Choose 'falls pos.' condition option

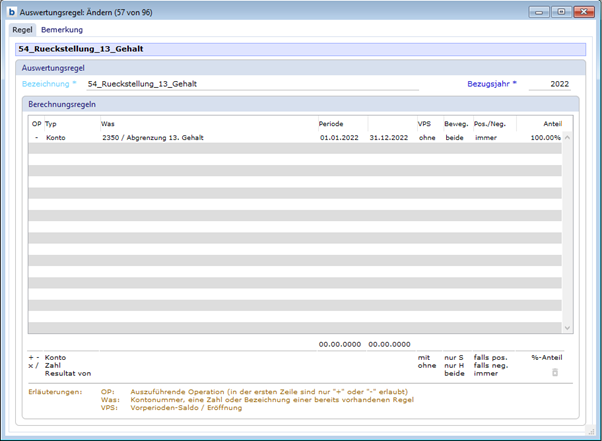pyautogui.click(x=492, y=357)
